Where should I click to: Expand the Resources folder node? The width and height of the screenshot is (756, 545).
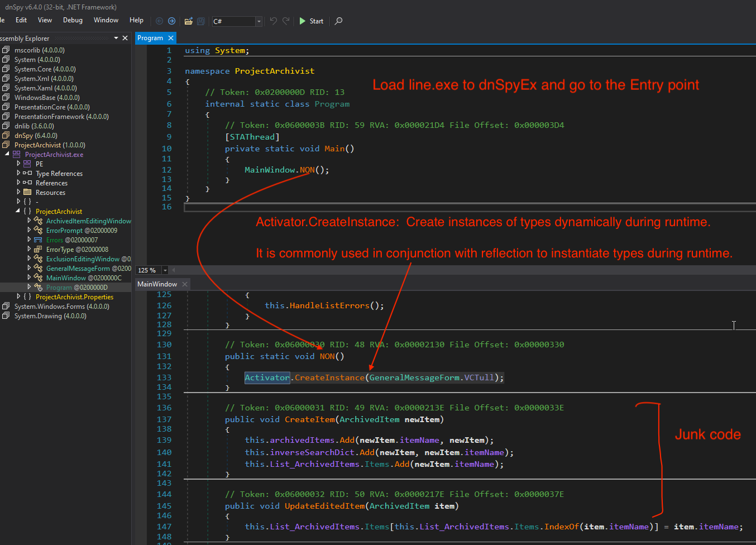tap(18, 192)
